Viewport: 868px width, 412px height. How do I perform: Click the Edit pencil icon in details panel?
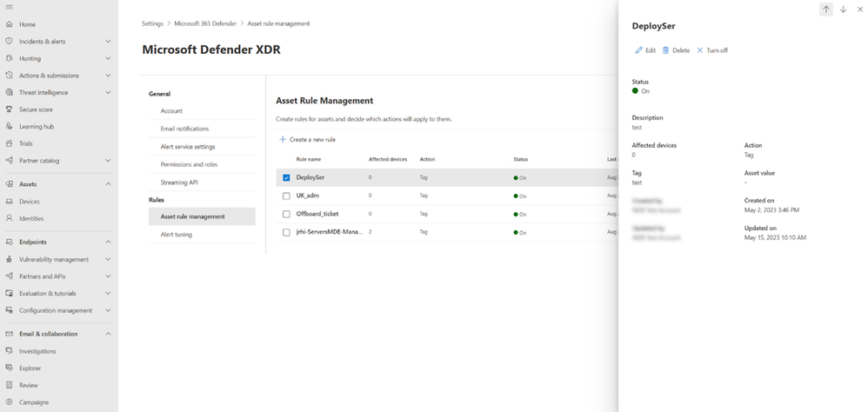point(639,50)
